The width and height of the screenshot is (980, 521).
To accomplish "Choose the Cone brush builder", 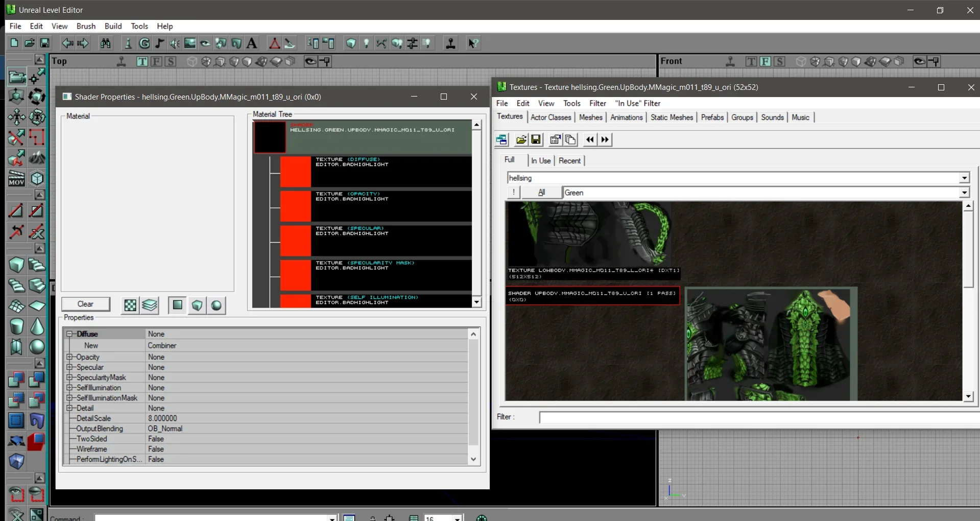I will click(37, 327).
